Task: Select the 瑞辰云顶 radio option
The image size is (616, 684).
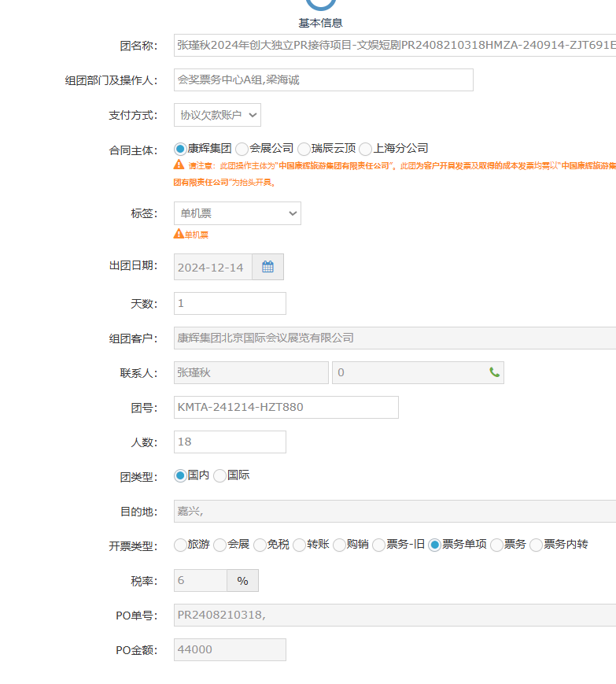Action: [304, 149]
